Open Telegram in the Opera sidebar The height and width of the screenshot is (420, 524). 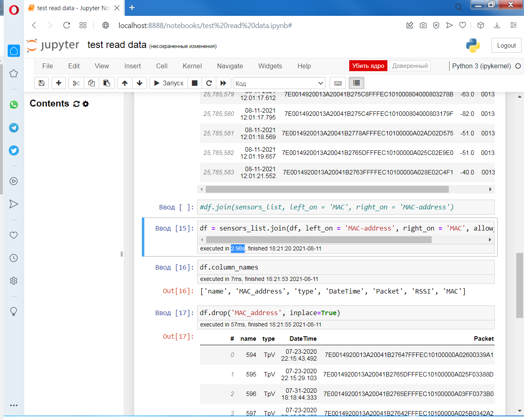14,128
